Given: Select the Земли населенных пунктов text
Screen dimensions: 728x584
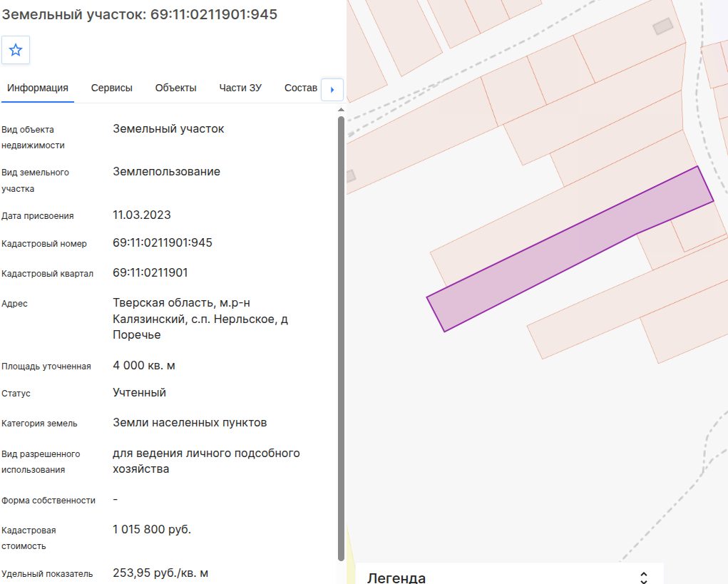Looking at the screenshot, I should pyautogui.click(x=190, y=423).
